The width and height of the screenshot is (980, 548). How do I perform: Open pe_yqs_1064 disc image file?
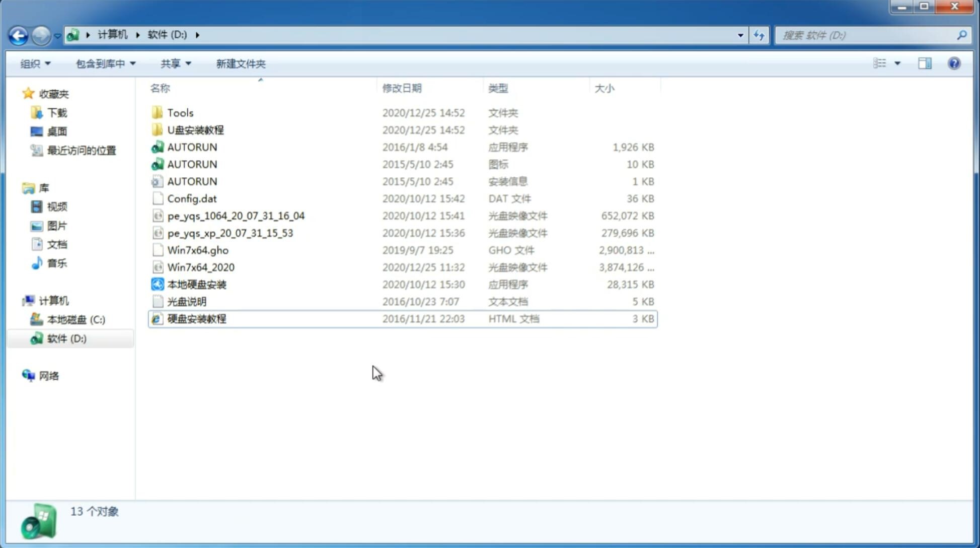tap(236, 216)
